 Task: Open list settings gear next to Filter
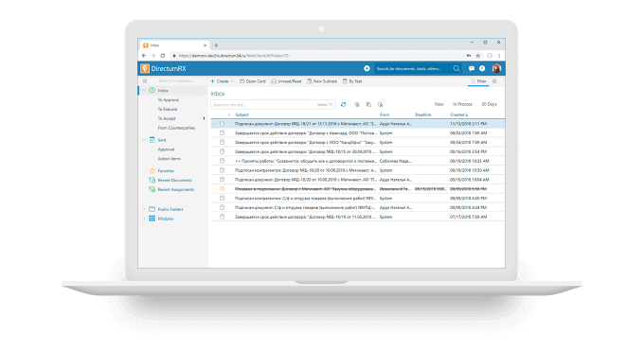pos(494,81)
